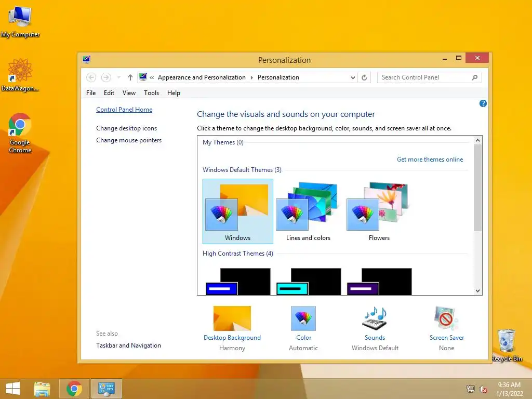
Task: Open the File menu
Action: [91, 93]
